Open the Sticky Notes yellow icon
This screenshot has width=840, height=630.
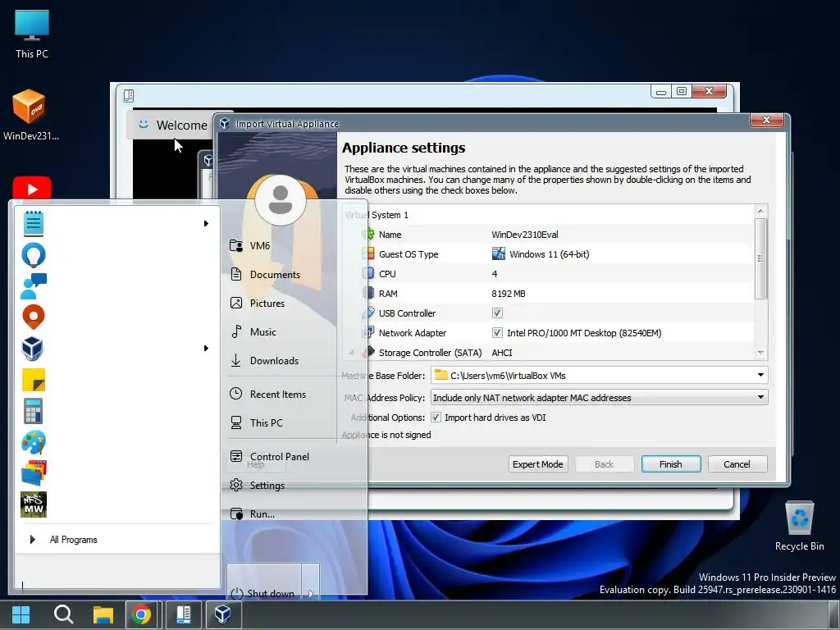click(33, 380)
